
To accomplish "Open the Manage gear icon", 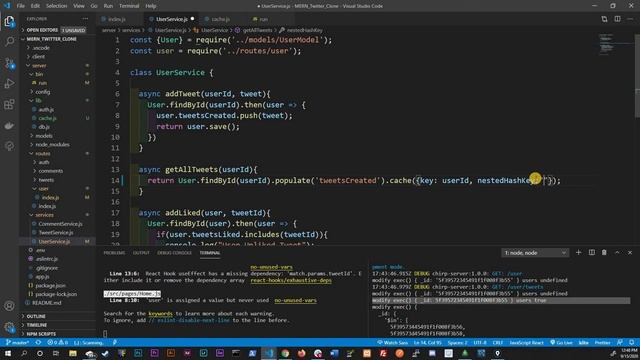I will pyautogui.click(x=9, y=327).
